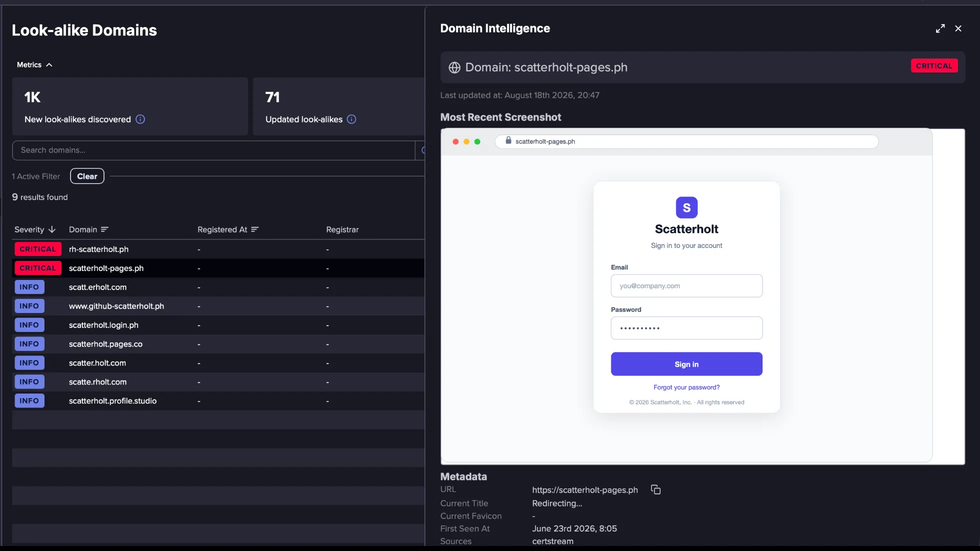
Task: Sort by Severity arrow icon
Action: tap(52, 229)
